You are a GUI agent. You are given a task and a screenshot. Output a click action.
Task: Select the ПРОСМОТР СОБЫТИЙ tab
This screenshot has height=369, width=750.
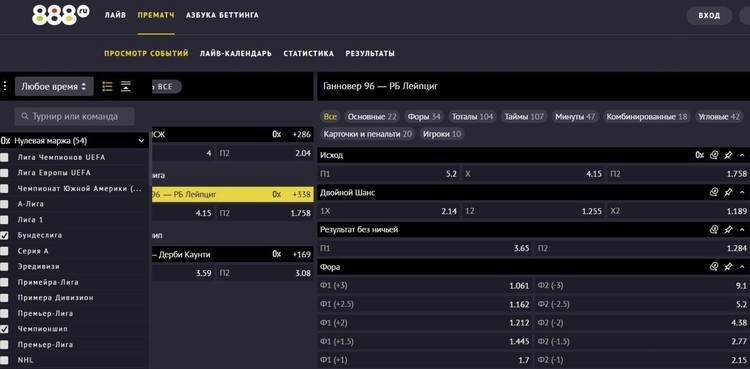146,54
